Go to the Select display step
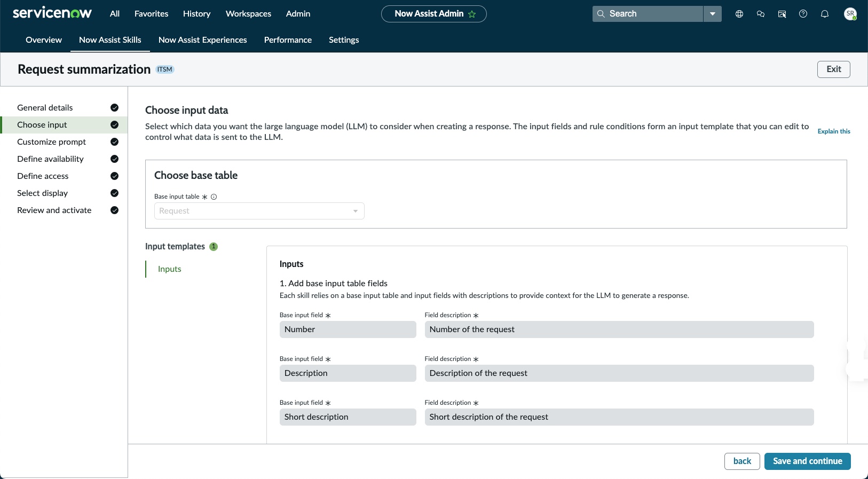The width and height of the screenshot is (868, 479). [64, 193]
